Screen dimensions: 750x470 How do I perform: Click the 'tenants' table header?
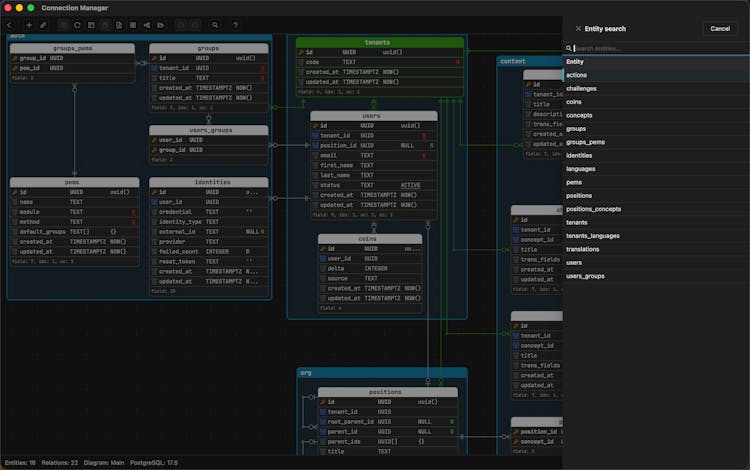click(379, 42)
